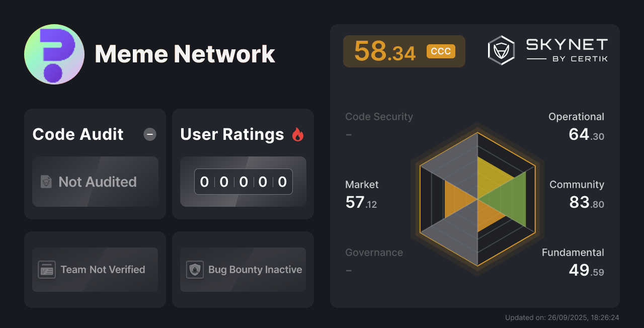This screenshot has width=644, height=328.
Task: Click the Updated on timestamp text
Action: coord(562,317)
